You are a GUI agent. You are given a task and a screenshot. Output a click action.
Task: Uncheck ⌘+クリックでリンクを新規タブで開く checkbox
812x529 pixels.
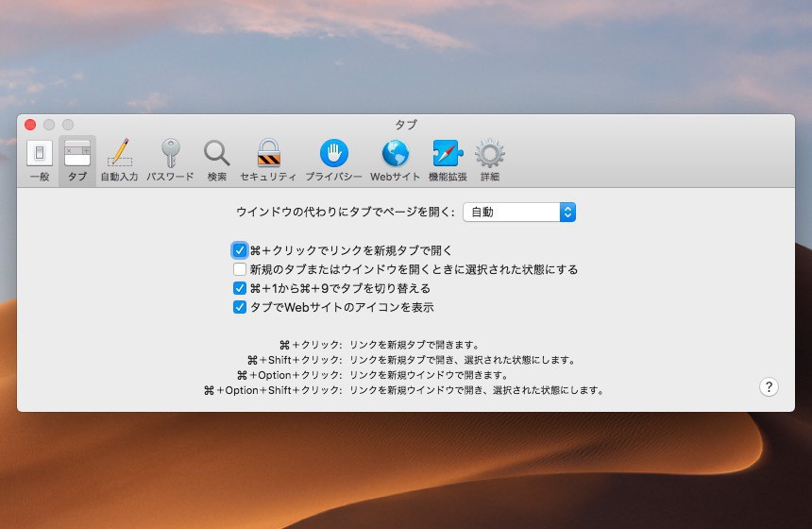pos(240,250)
